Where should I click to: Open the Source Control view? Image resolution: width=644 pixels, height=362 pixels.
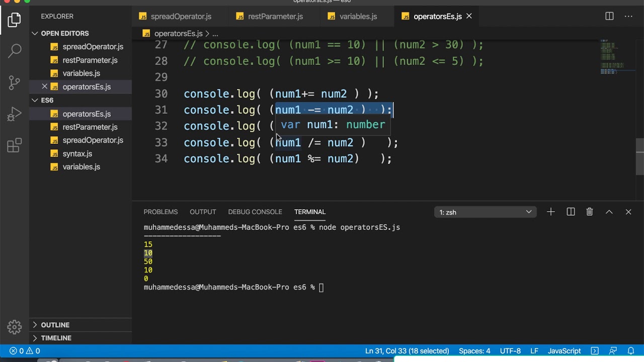coord(14,82)
